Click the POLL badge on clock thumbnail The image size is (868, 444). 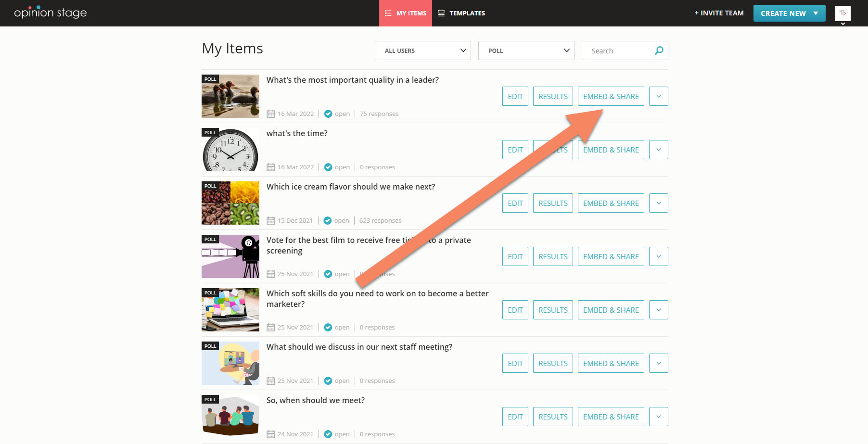(x=210, y=132)
